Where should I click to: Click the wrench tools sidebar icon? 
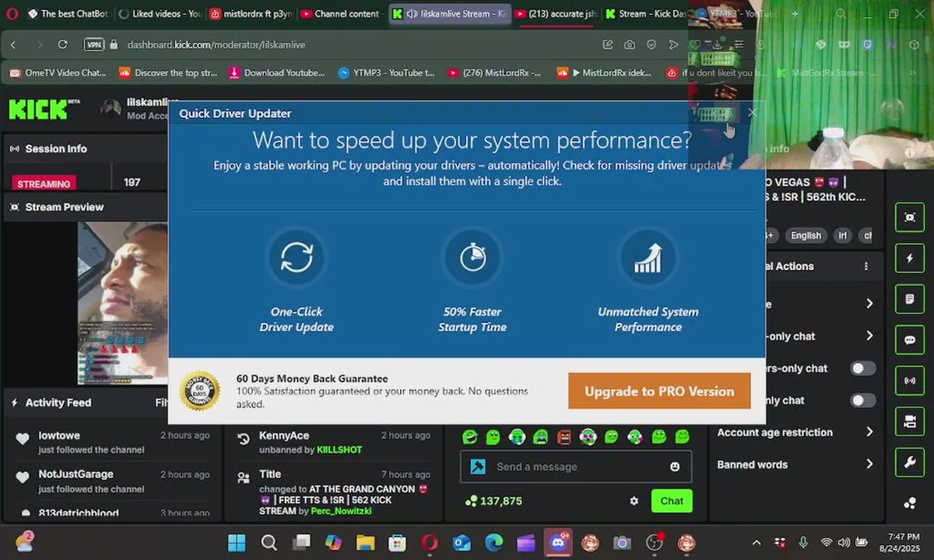tap(910, 463)
